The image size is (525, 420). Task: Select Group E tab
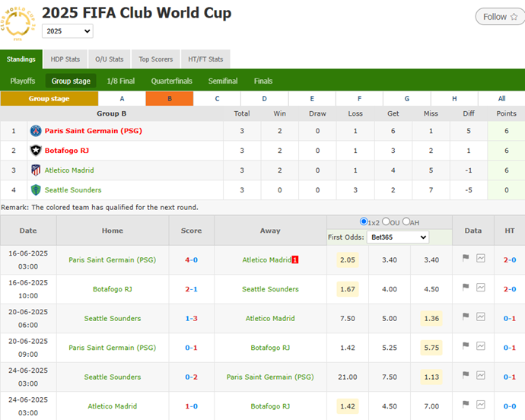click(312, 99)
